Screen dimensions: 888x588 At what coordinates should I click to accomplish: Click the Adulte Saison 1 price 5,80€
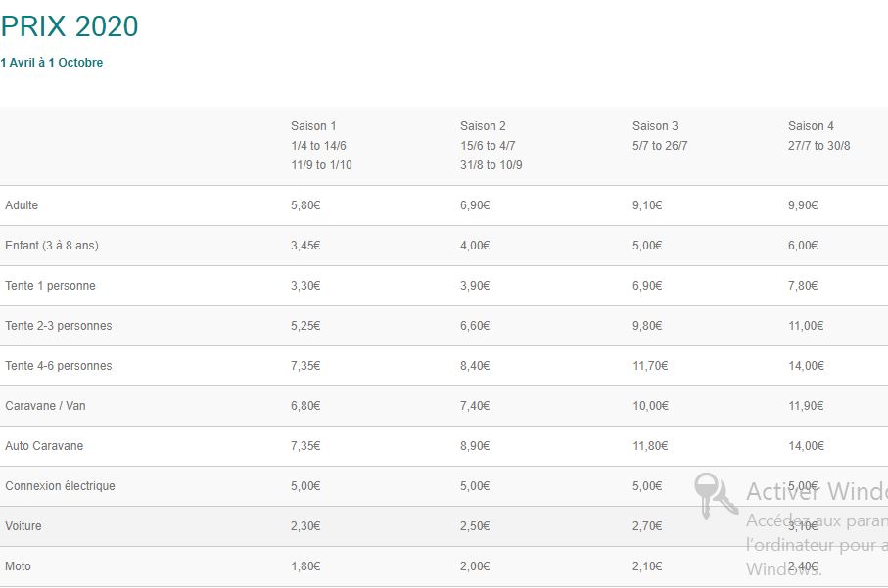pos(305,205)
